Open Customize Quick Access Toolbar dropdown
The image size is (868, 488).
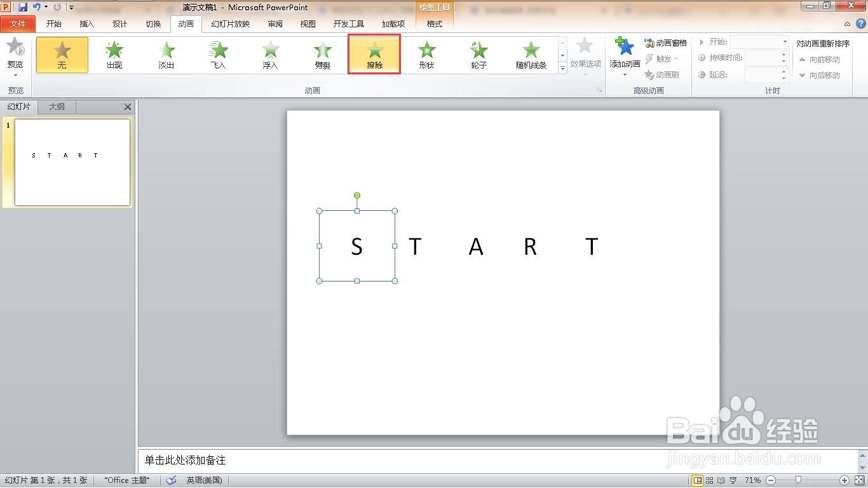click(x=71, y=8)
